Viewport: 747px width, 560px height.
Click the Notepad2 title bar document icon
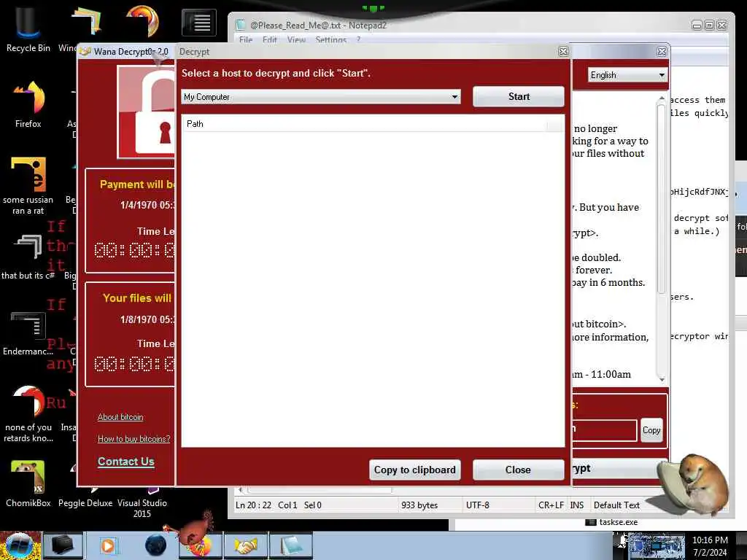point(241,25)
